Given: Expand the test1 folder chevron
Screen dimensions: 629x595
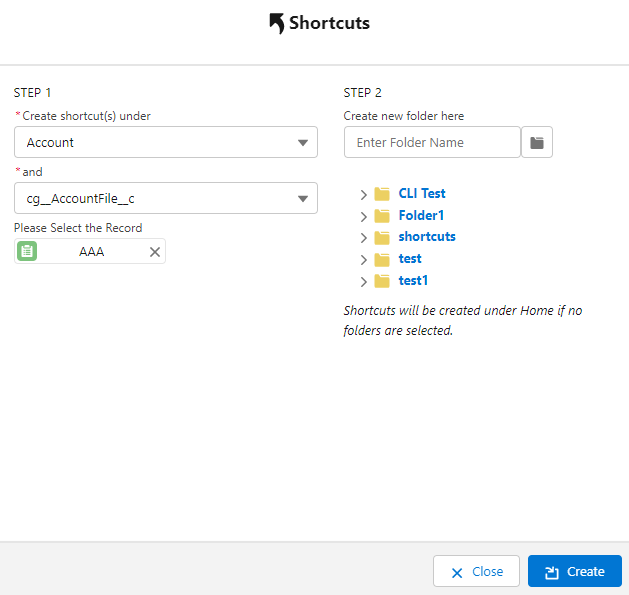Looking at the screenshot, I should coord(363,282).
